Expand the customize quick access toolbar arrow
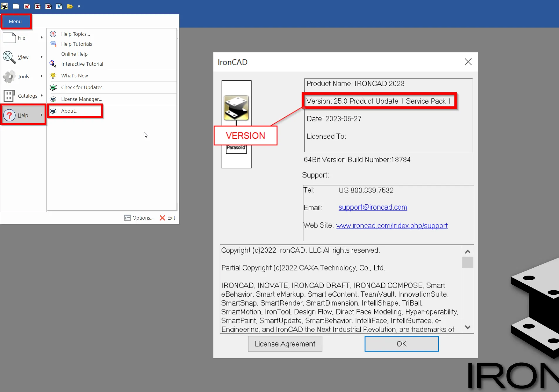 tap(79, 6)
